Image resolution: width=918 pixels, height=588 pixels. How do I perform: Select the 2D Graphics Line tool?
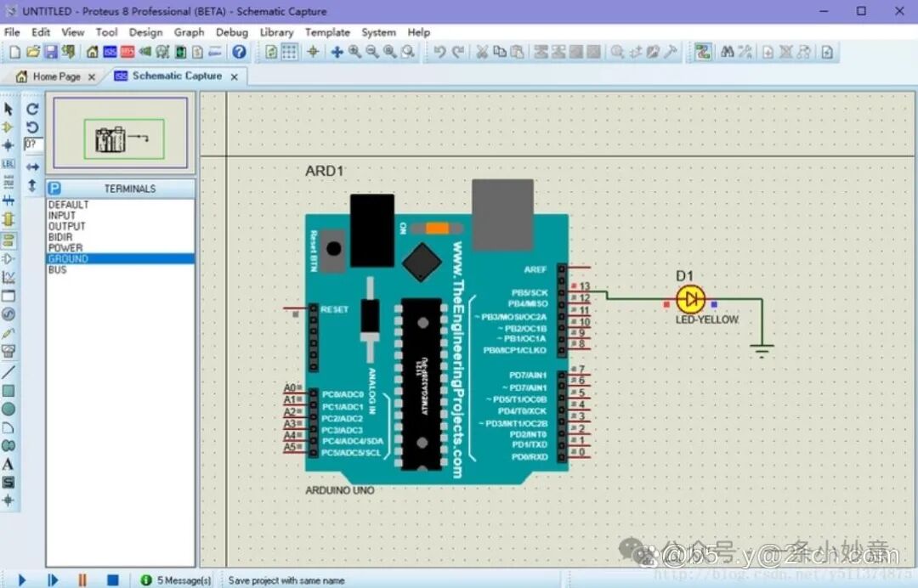8,372
